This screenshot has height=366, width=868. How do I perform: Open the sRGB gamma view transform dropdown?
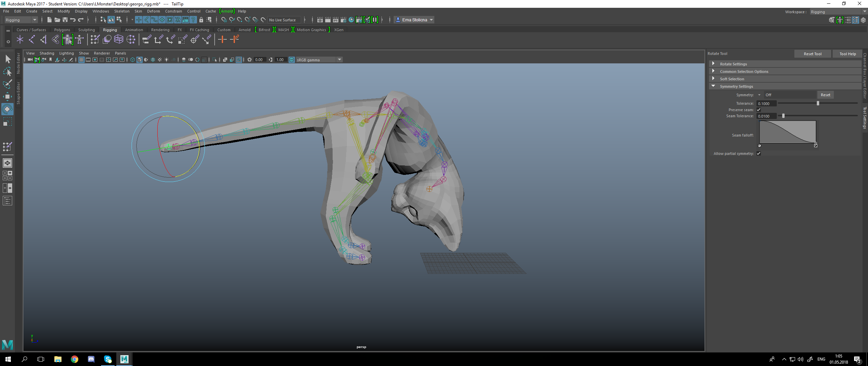point(339,60)
